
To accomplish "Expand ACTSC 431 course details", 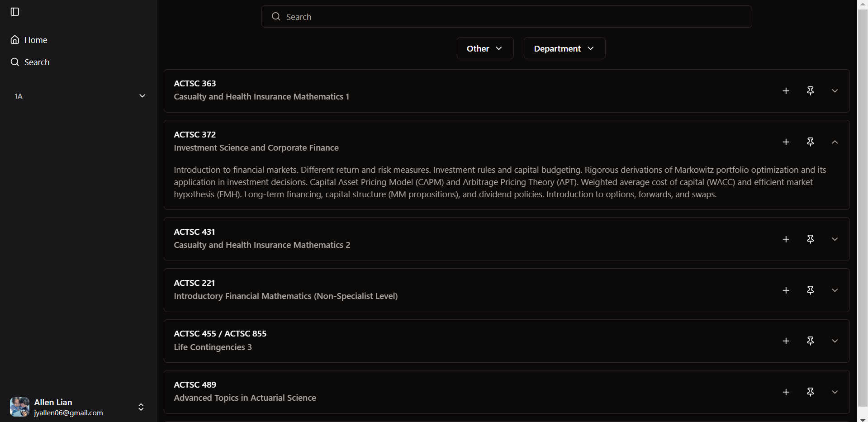I will coord(835,239).
